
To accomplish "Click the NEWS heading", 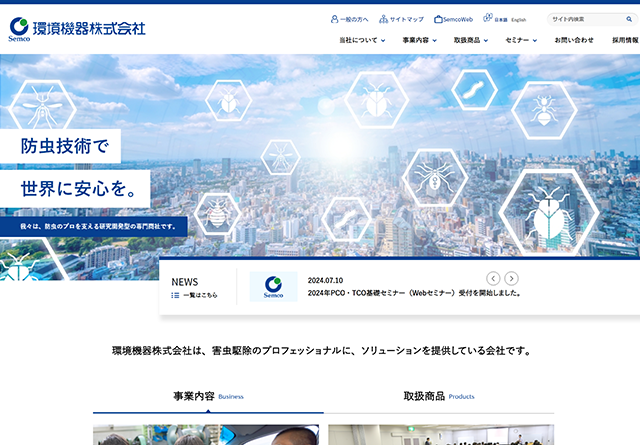I will [184, 282].
